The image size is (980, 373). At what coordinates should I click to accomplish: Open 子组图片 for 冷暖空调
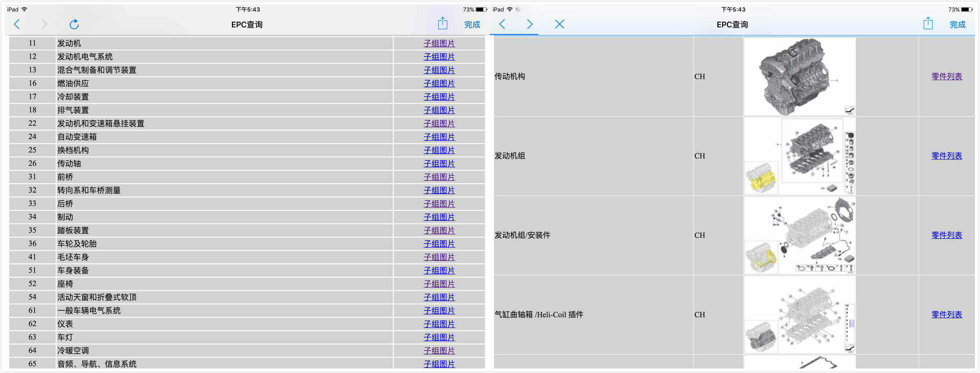click(439, 351)
